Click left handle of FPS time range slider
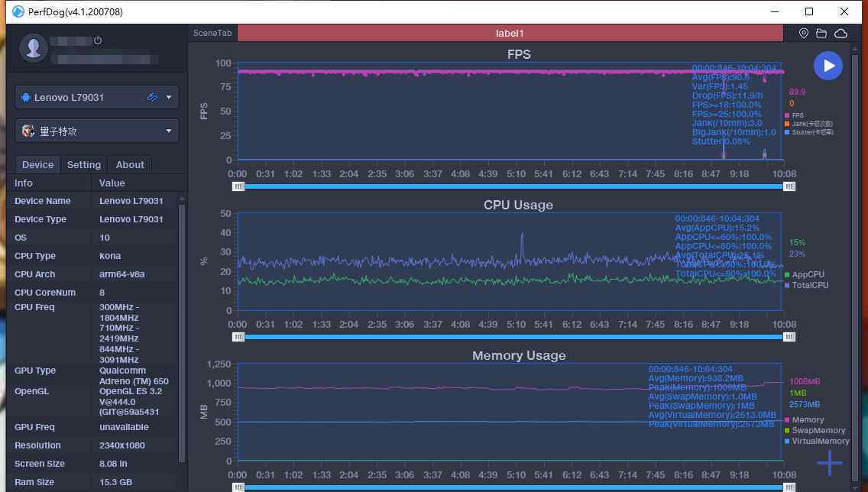Image resolution: width=868 pixels, height=492 pixels. click(x=239, y=186)
